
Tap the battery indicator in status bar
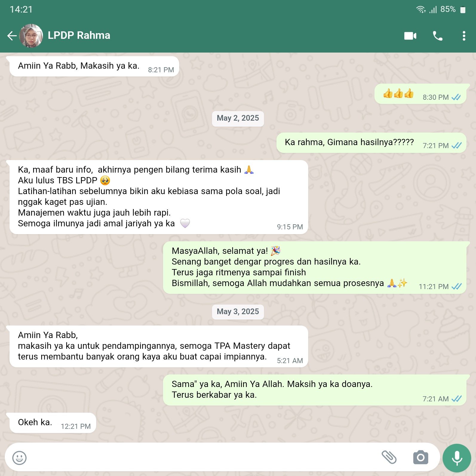(x=463, y=10)
